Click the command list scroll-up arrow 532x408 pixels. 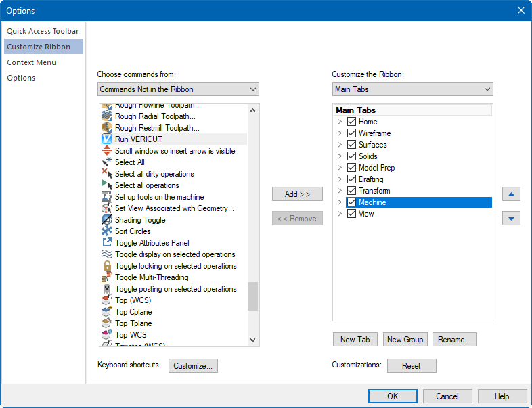tap(252, 110)
